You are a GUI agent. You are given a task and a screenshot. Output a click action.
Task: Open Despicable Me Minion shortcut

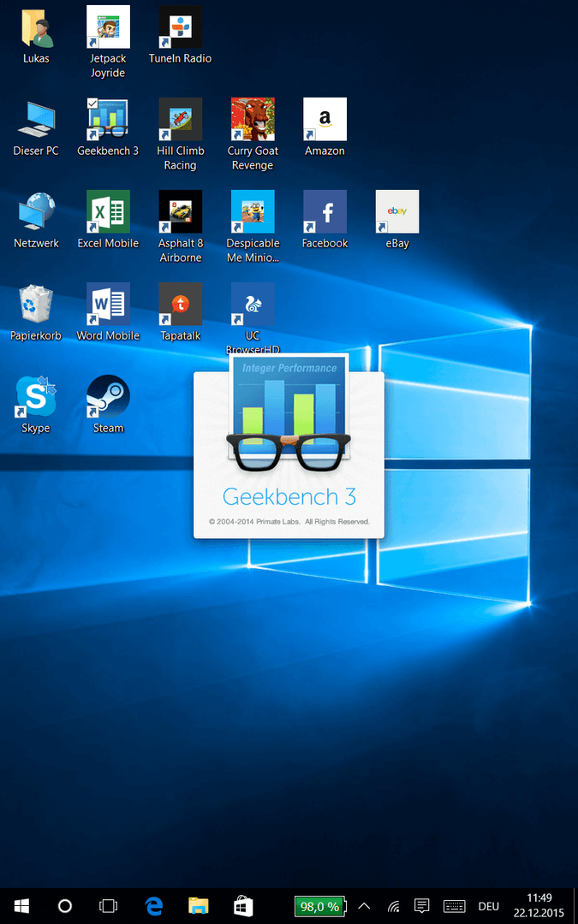pyautogui.click(x=253, y=211)
